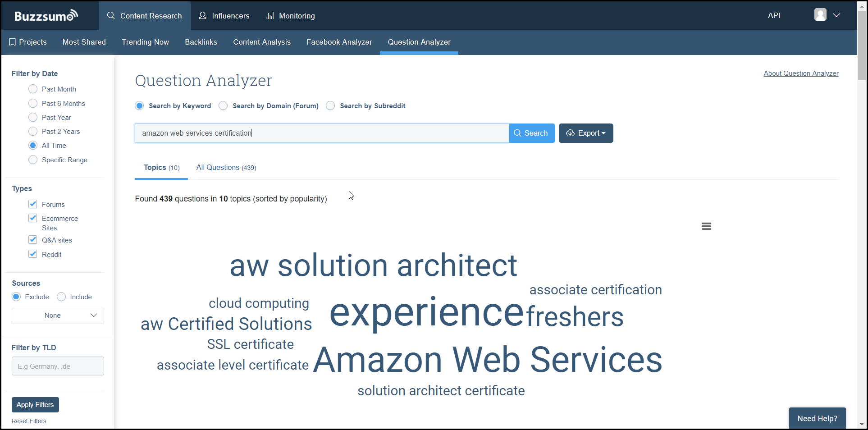Open Content Research section

tap(145, 16)
